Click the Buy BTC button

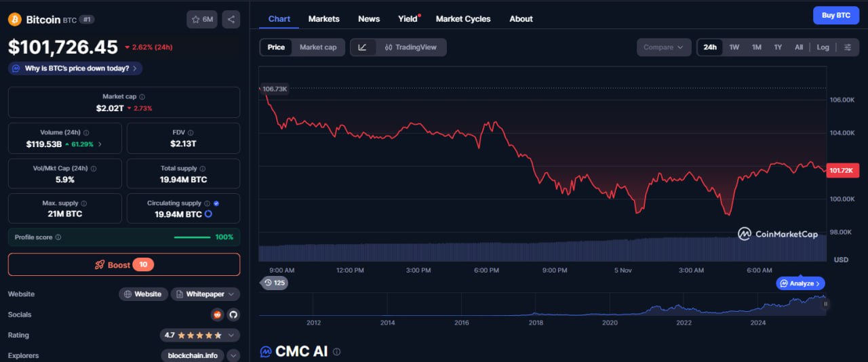(835, 15)
